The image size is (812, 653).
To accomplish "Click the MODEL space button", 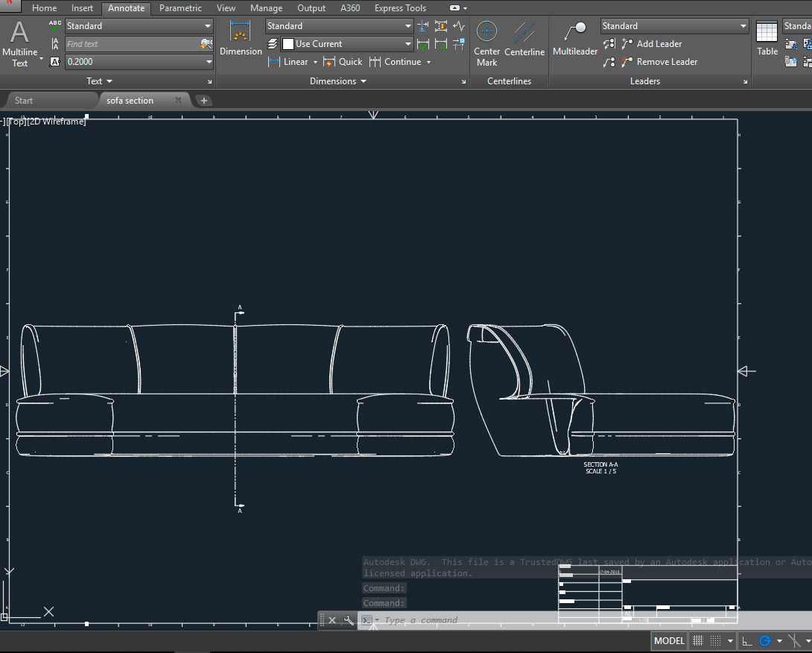I will (x=668, y=641).
